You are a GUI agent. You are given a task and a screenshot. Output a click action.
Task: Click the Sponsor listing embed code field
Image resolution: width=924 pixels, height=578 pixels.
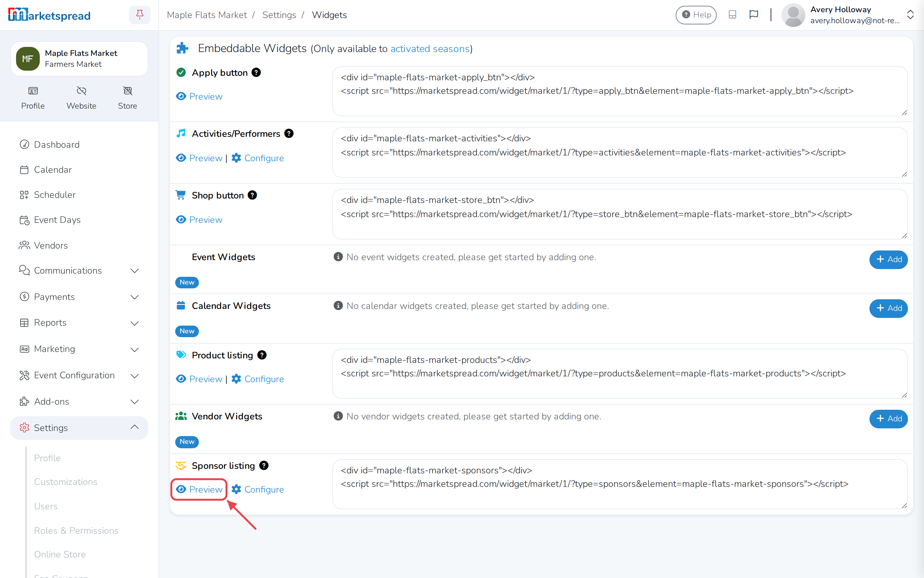[x=620, y=484]
